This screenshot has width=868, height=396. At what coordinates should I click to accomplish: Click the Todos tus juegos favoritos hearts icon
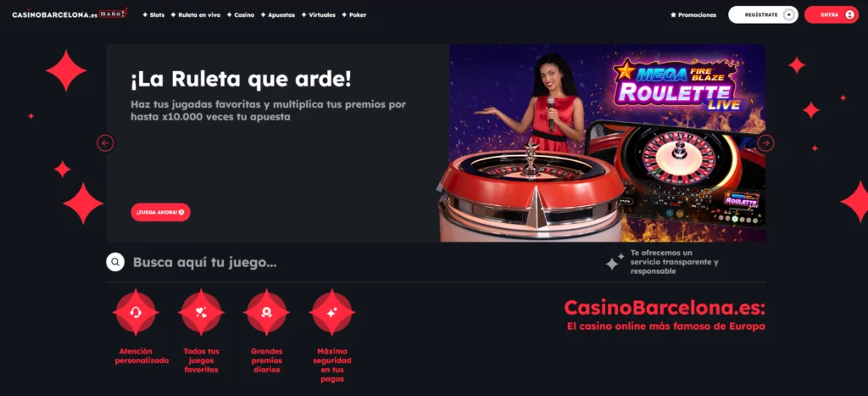coord(201,312)
